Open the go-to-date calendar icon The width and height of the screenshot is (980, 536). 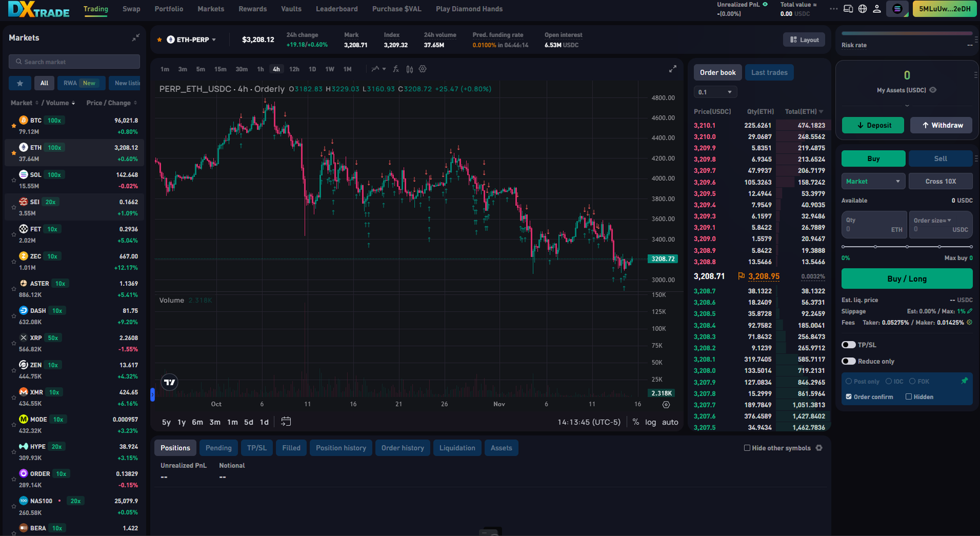point(286,421)
